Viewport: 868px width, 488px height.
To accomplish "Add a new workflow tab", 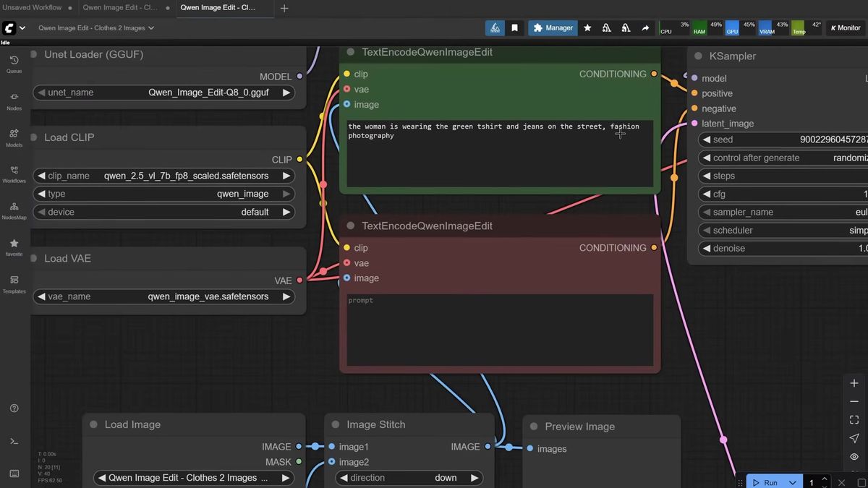I will (284, 8).
